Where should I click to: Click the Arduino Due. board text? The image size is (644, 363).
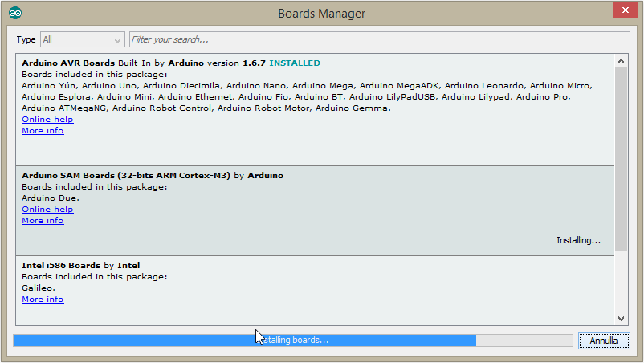pyautogui.click(x=51, y=198)
